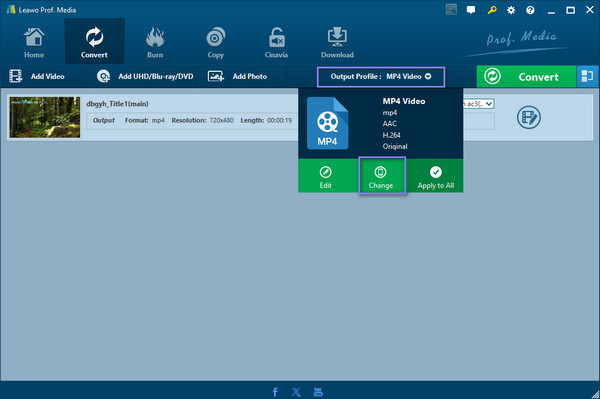Select the forest video thumbnail

45,117
